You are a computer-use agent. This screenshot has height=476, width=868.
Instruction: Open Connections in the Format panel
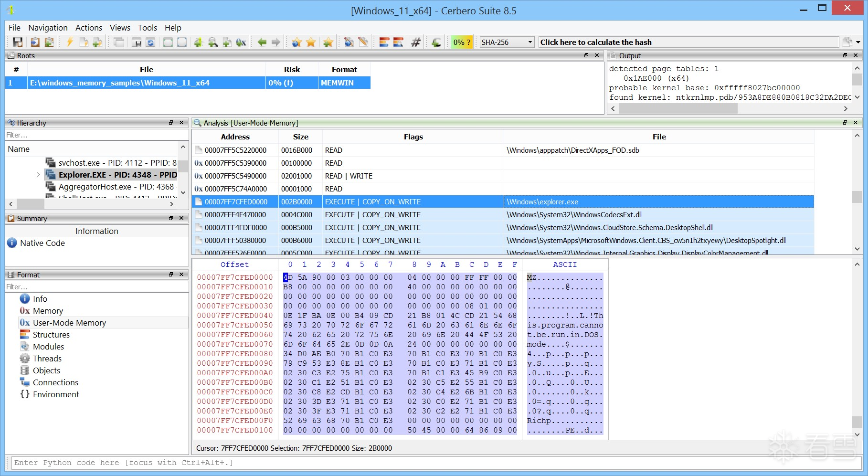click(55, 382)
